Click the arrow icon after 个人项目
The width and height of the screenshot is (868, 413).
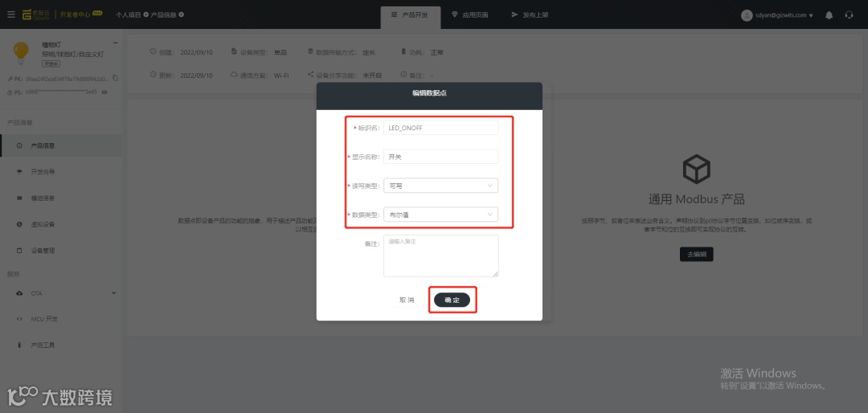146,14
